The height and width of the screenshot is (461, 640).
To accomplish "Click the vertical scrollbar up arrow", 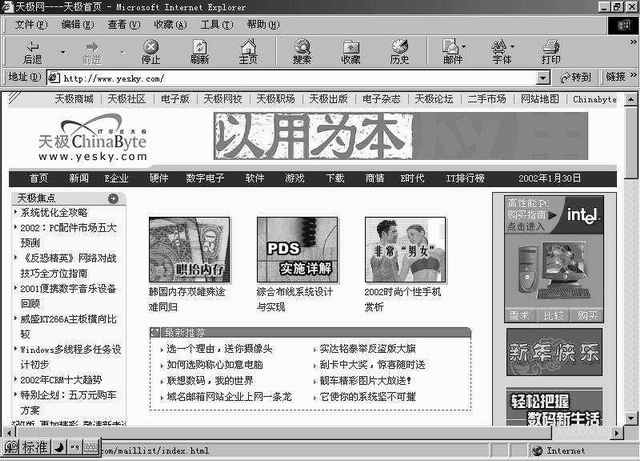I will point(630,99).
